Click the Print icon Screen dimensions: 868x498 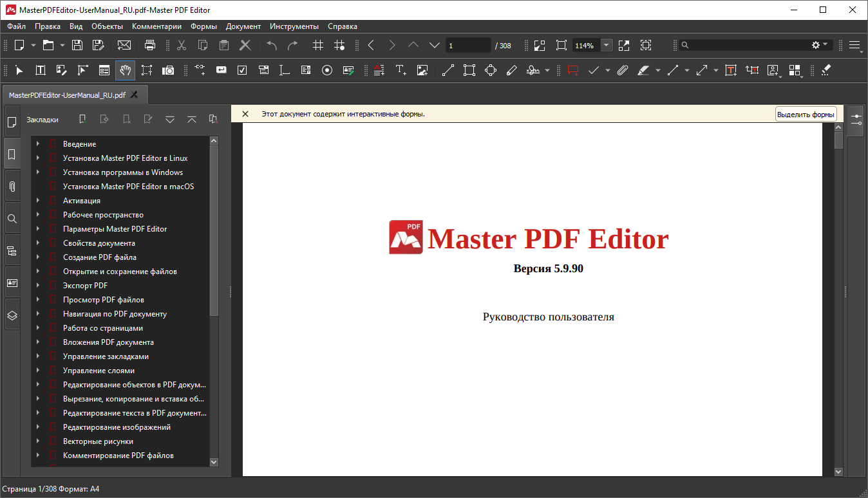tap(150, 45)
